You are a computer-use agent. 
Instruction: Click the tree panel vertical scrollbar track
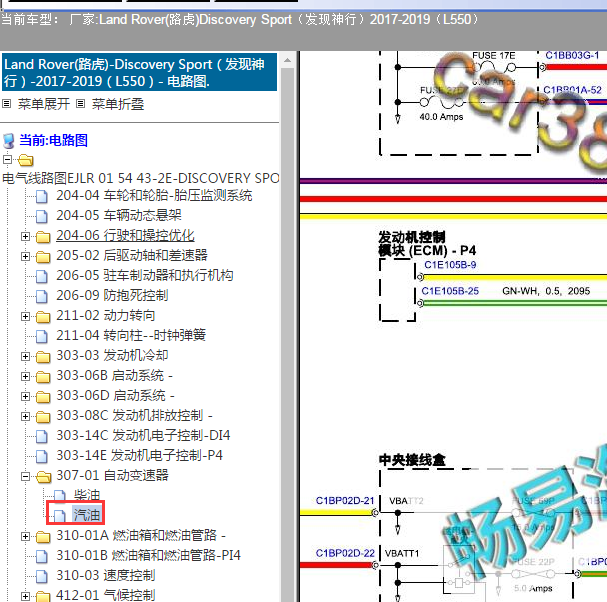(x=287, y=335)
